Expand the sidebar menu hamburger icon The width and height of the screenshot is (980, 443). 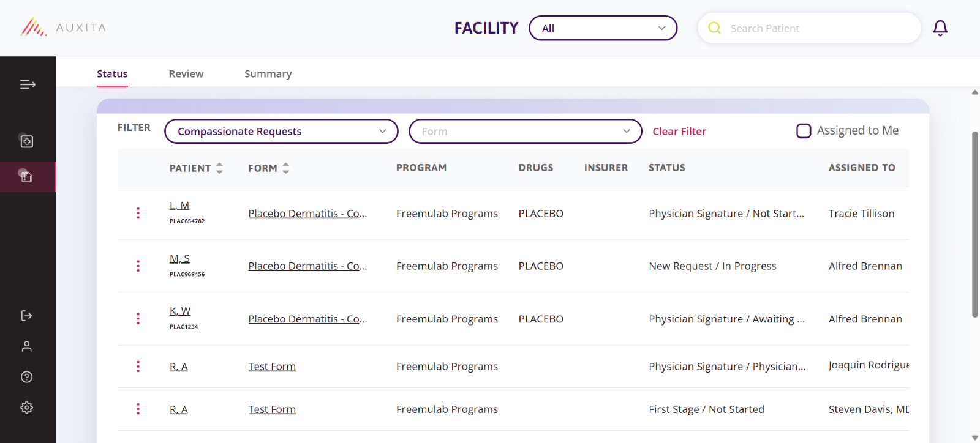(28, 84)
